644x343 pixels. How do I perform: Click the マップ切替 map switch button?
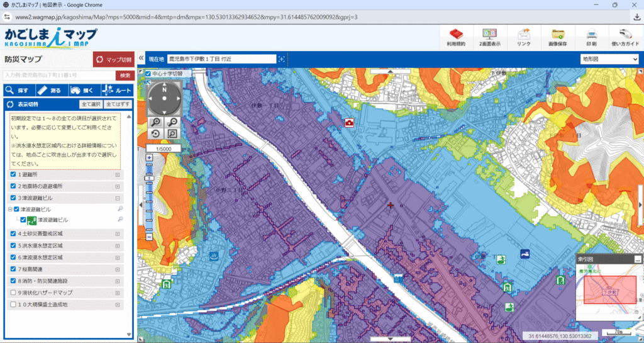click(x=114, y=60)
